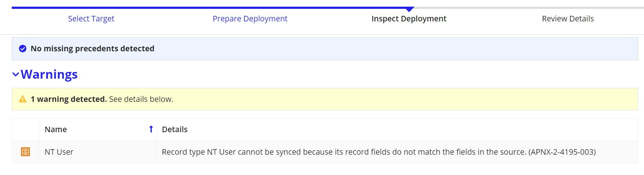644x175 pixels.
Task: Click the NT User warning details text
Action: coord(379,152)
